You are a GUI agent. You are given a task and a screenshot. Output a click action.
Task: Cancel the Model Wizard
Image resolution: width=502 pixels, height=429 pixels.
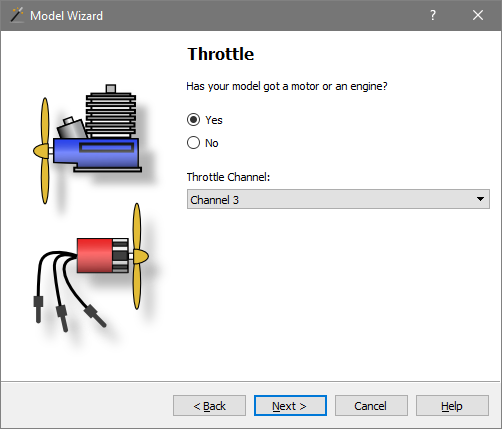click(371, 406)
